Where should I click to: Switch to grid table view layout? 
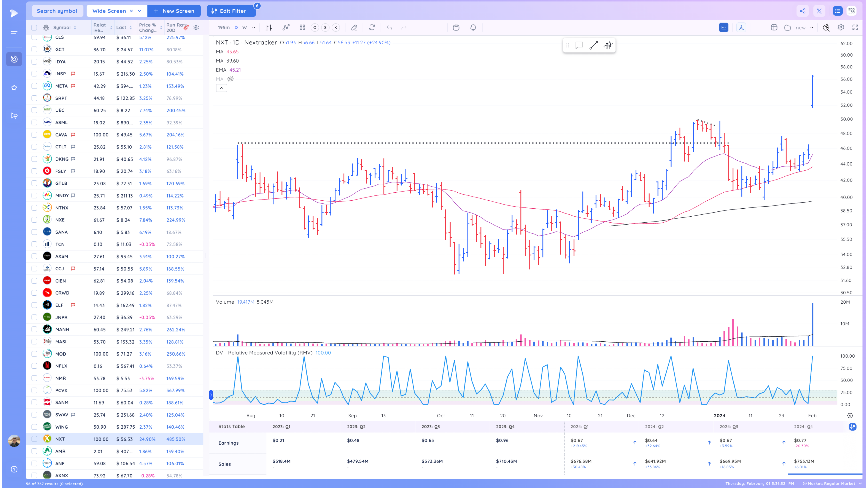[x=852, y=11]
